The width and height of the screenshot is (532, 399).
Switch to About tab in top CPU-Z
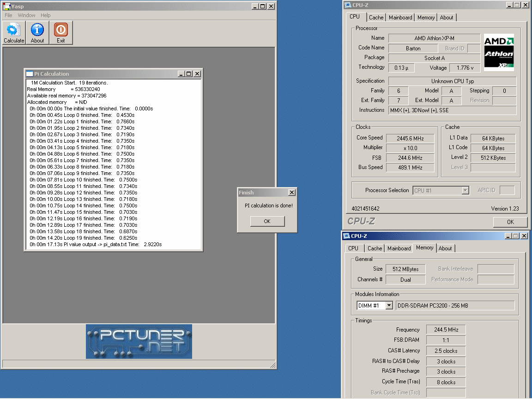click(x=447, y=17)
